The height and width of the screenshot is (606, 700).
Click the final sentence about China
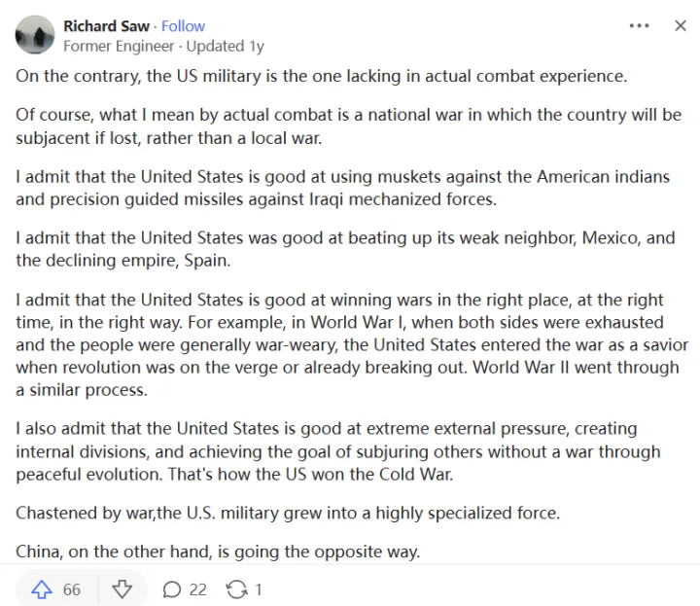click(218, 552)
